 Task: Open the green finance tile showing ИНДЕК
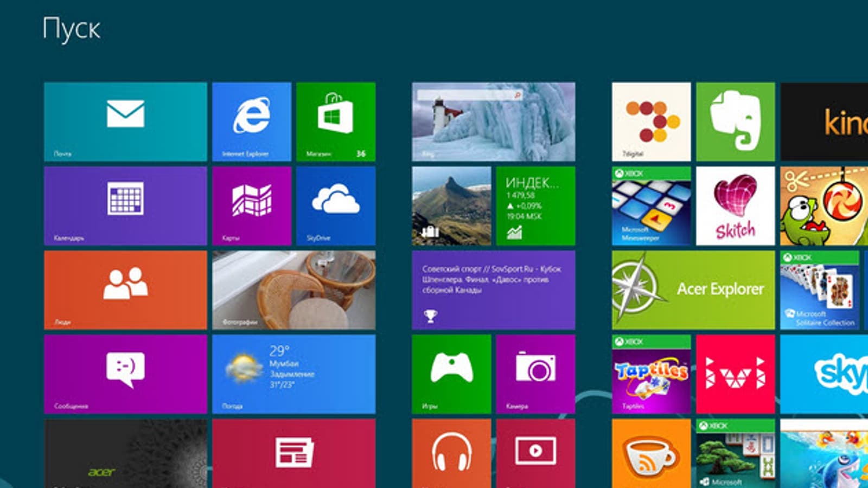click(535, 206)
